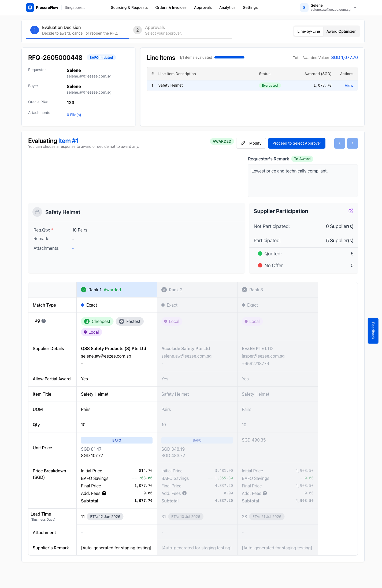382x588 pixels.
Task: Click the Tag help question icon
Action: point(44,321)
